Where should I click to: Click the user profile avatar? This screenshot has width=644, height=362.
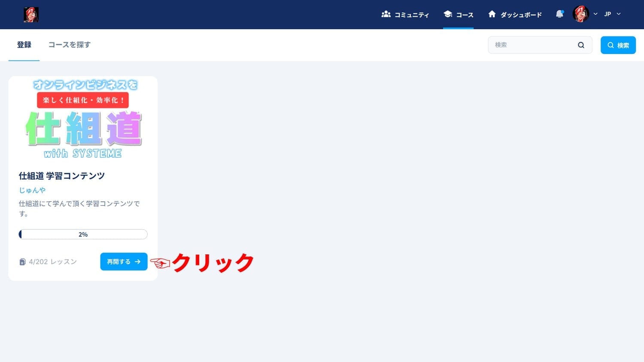(x=580, y=14)
